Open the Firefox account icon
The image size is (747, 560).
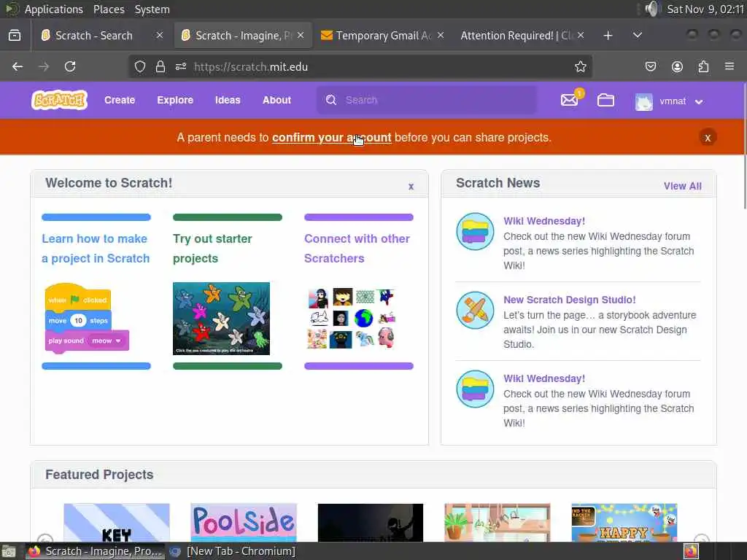tap(677, 66)
